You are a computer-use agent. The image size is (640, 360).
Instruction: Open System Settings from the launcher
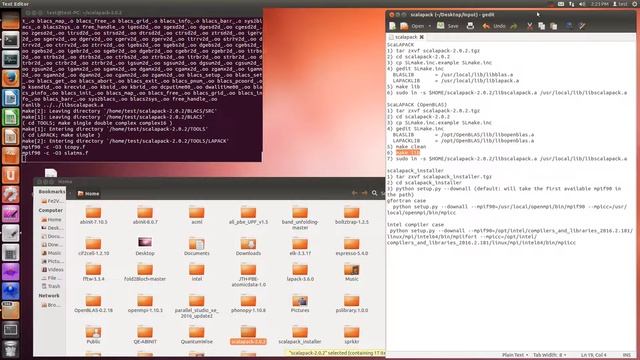[11, 195]
